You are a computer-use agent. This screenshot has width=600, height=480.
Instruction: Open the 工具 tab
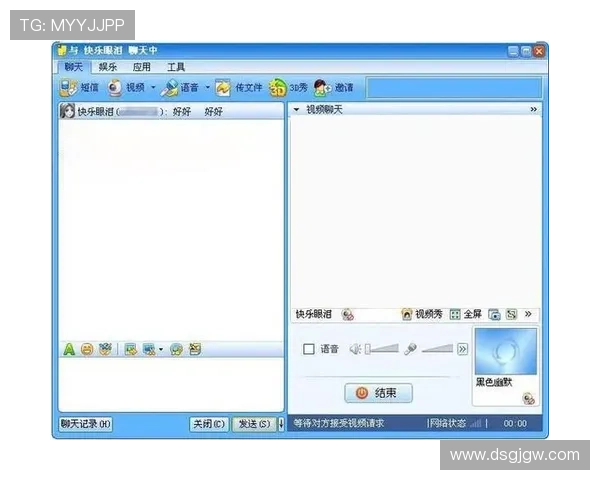click(x=175, y=67)
